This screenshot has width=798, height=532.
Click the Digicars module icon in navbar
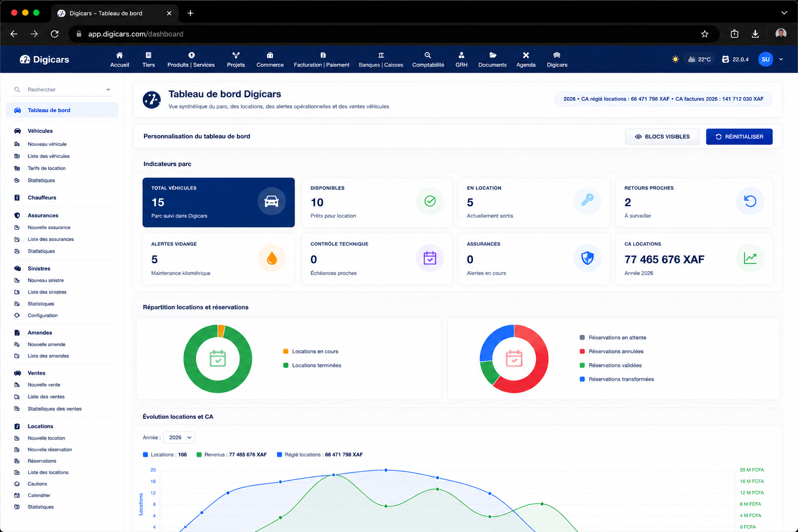[x=557, y=55]
